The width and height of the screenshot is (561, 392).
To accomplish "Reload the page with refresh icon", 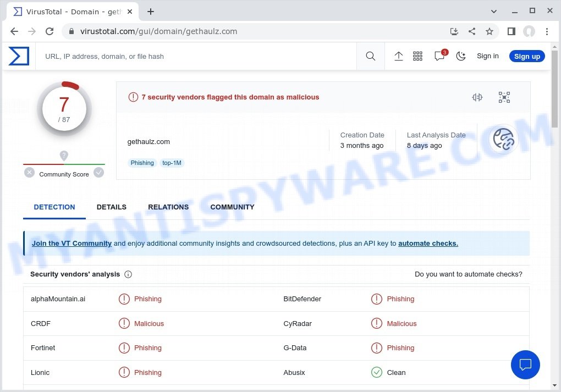I will tap(50, 31).
